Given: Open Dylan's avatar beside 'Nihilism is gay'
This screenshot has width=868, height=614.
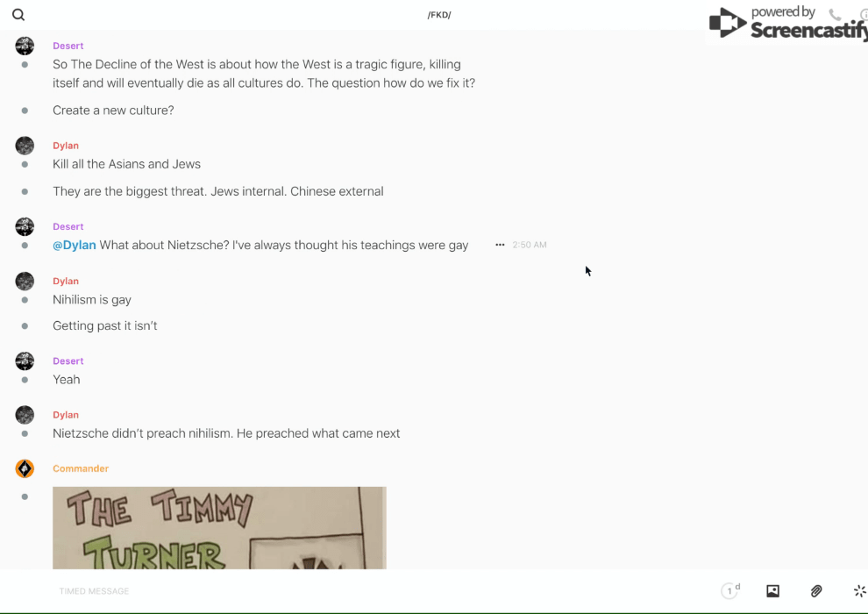Looking at the screenshot, I should point(25,282).
